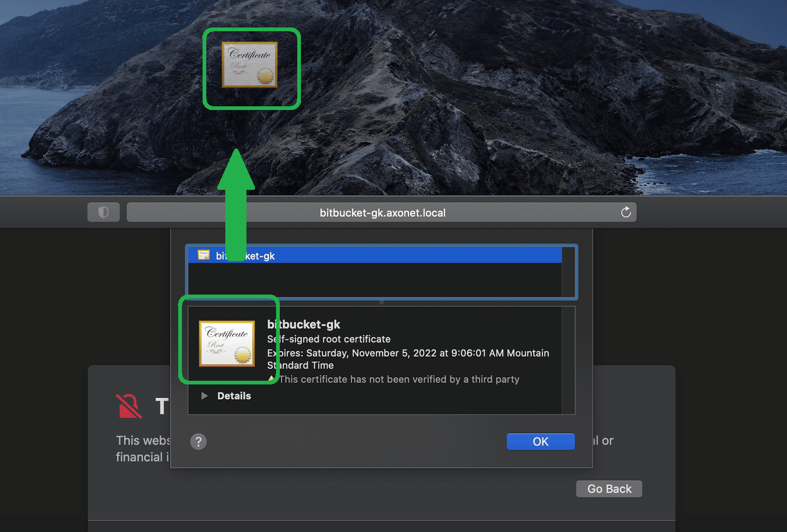Click yellow warning triangle beside unverified message

tap(272, 379)
